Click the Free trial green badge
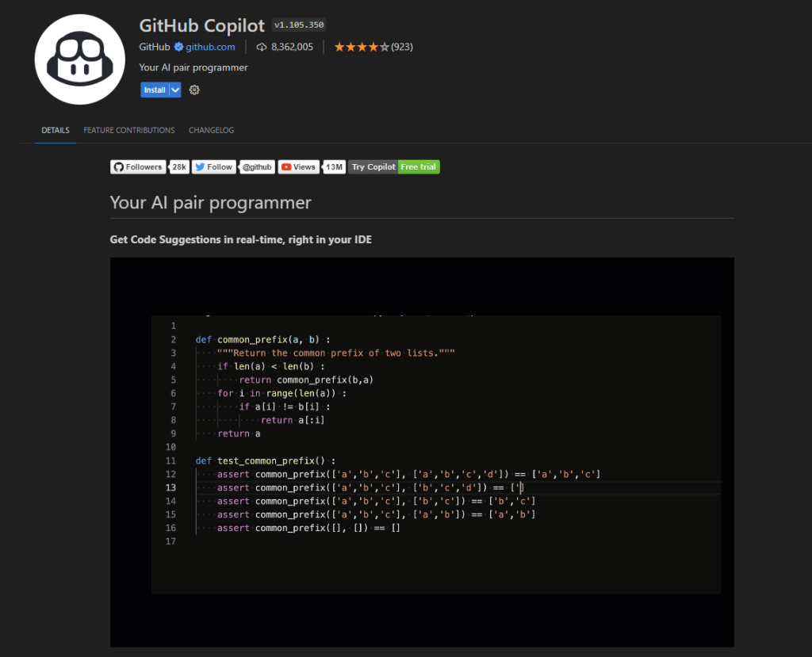Screen dimensions: 812x657 [x=419, y=167]
